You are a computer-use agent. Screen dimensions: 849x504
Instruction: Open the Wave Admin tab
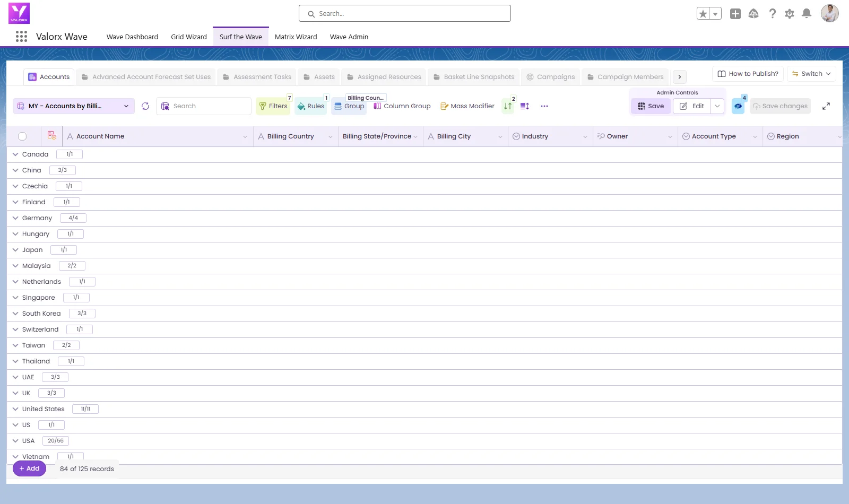click(x=349, y=37)
